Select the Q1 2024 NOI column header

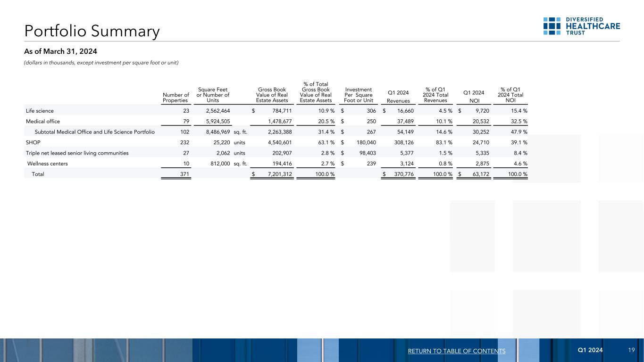[x=474, y=97]
